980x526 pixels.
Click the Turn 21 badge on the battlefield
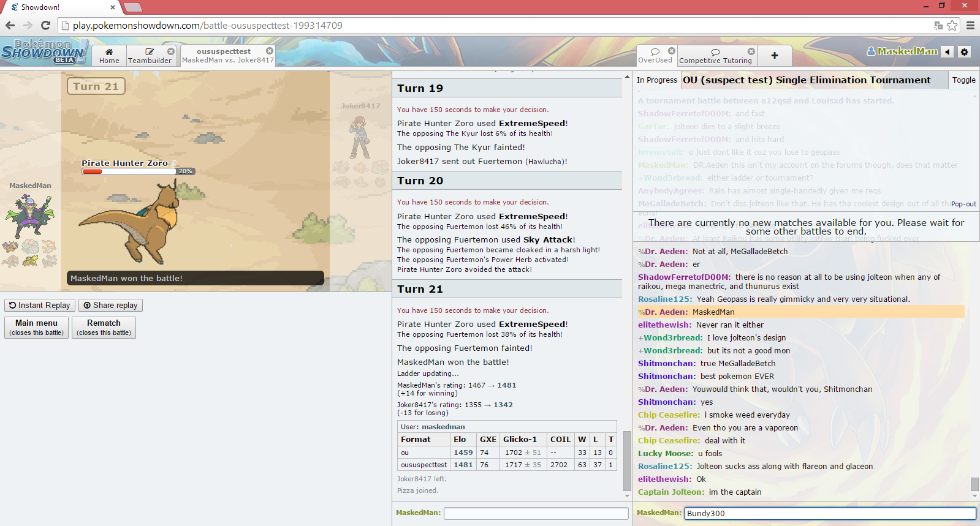point(96,86)
